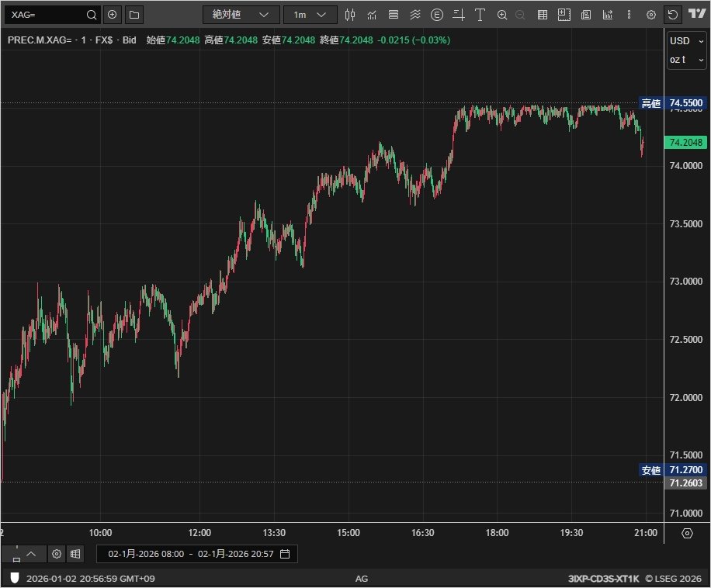This screenshot has width=711, height=588.
Task: Click the stacked horizontal bars icon
Action: 393,15
